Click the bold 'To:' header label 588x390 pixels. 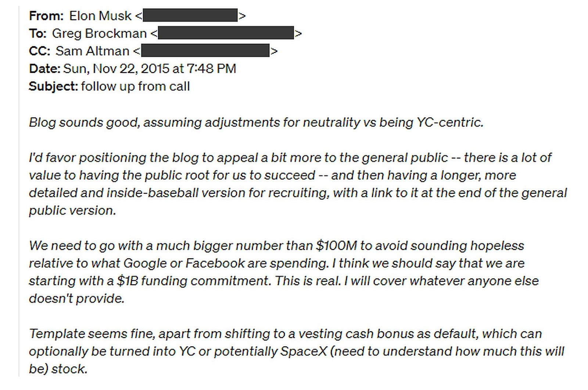[38, 33]
